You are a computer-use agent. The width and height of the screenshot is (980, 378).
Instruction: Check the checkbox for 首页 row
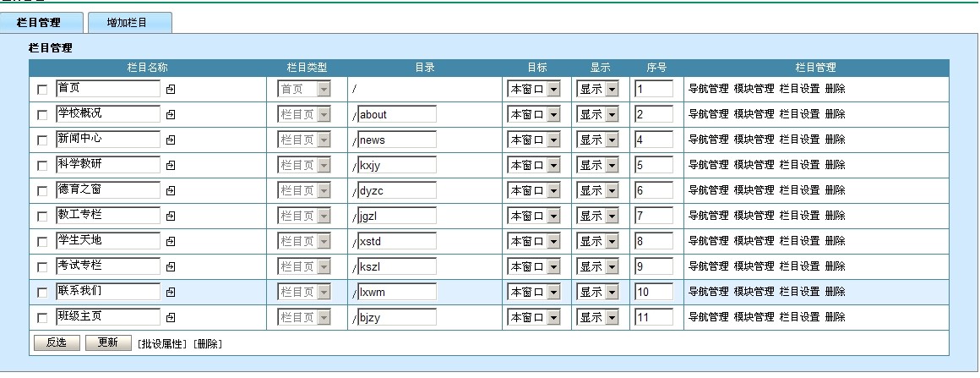click(x=42, y=90)
